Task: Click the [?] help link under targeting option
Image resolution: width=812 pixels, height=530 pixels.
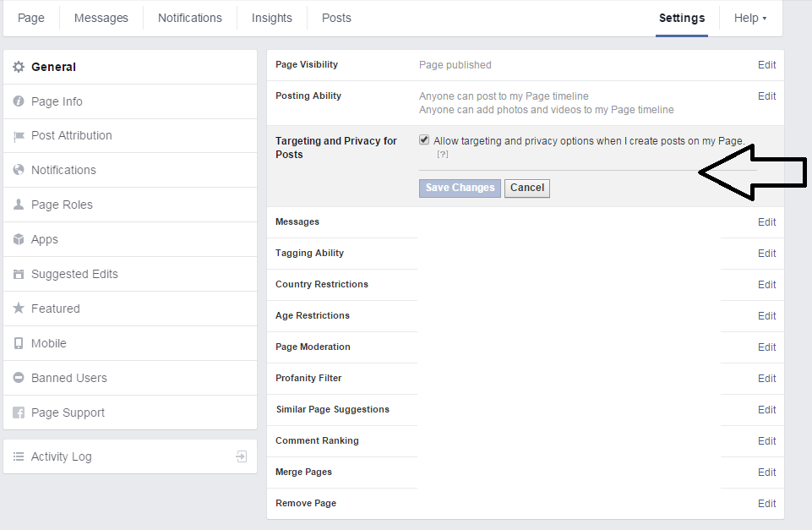Action: pos(442,154)
